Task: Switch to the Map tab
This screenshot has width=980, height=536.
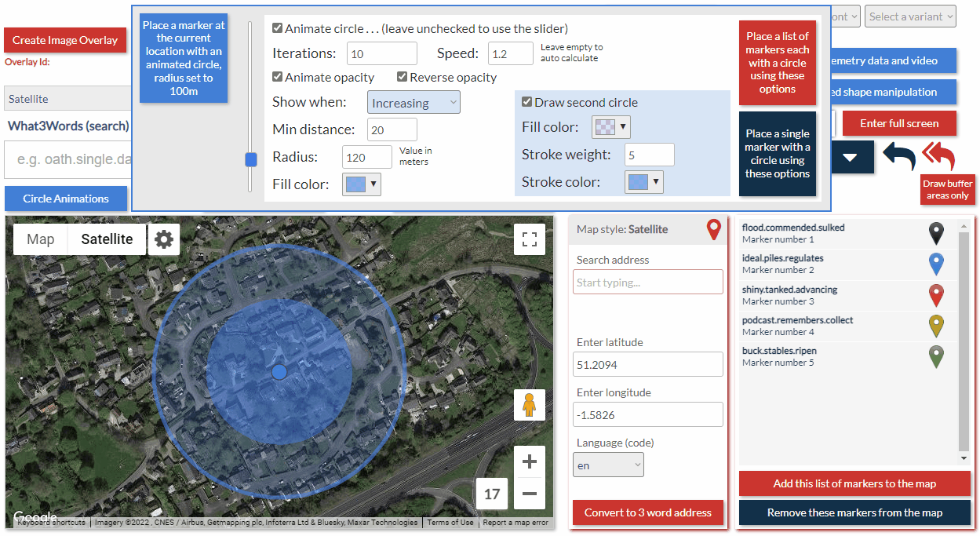Action: (x=39, y=239)
